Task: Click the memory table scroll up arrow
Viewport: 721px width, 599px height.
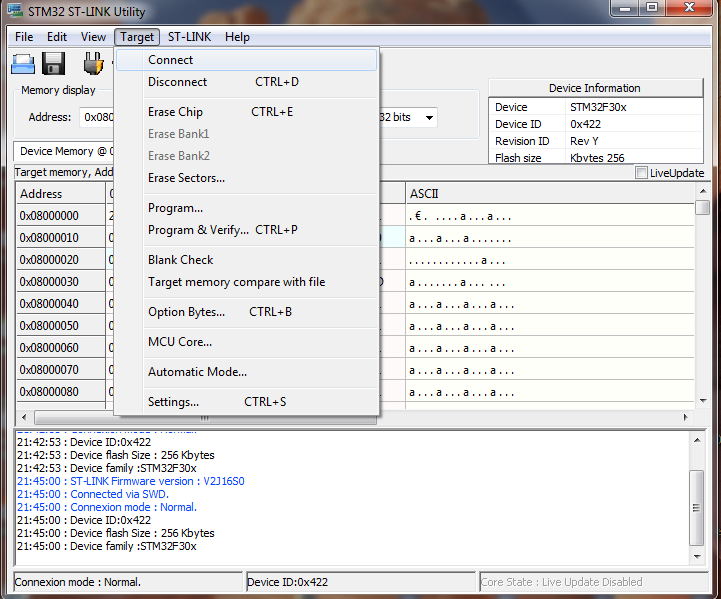Action: (703, 190)
